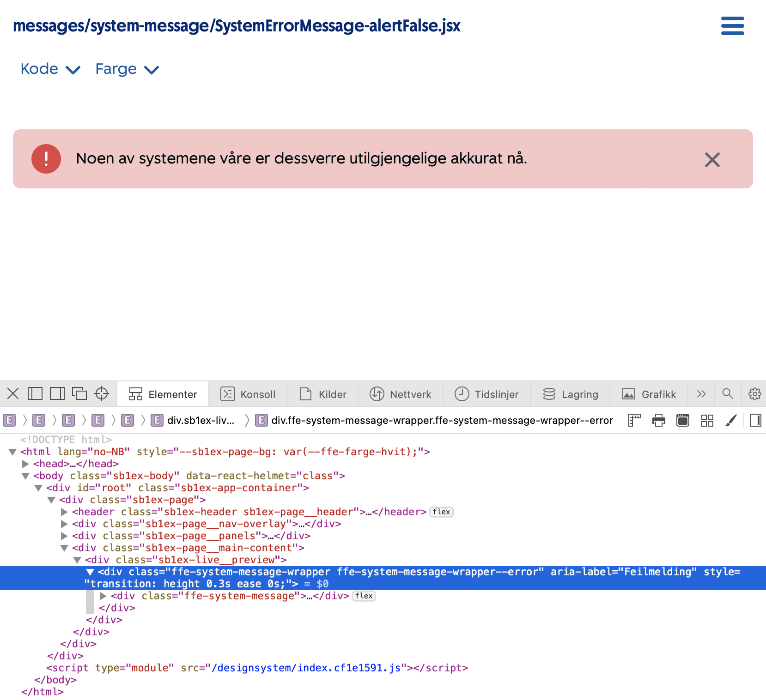Click the error text Noen av systemene

[302, 158]
